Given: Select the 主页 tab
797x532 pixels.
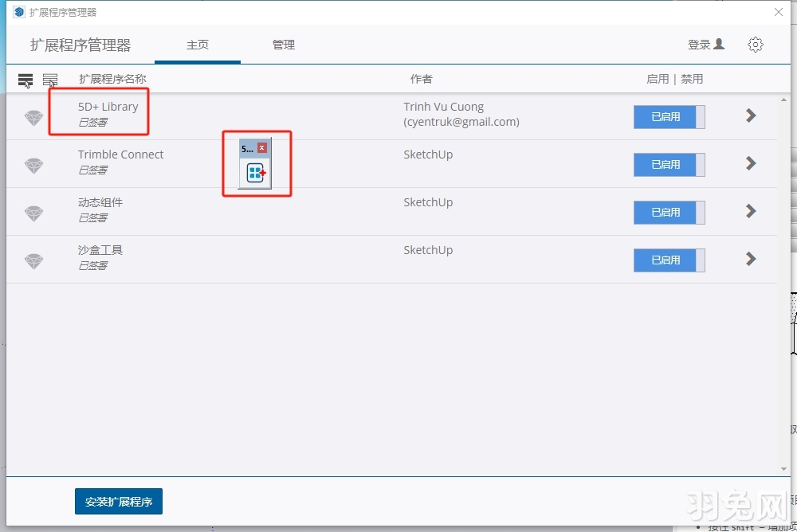Looking at the screenshot, I should pos(198,45).
